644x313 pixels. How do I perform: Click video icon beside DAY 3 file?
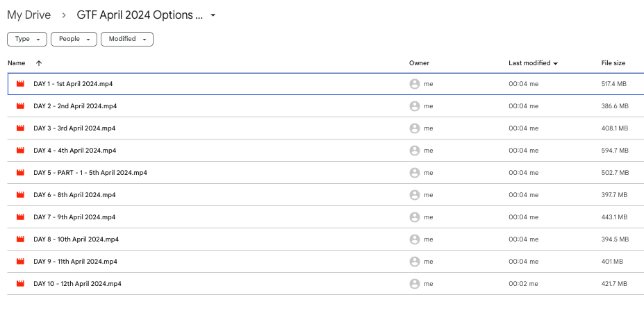(20, 128)
